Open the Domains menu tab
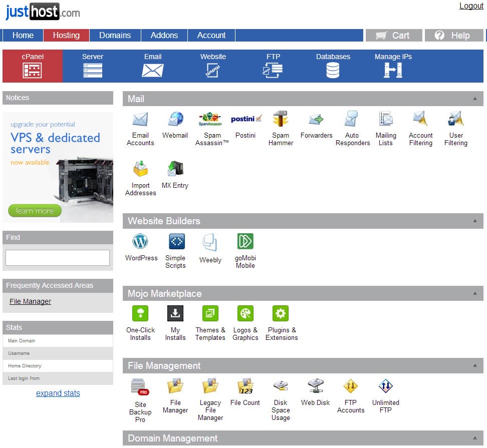The height and width of the screenshot is (448, 487). click(115, 36)
